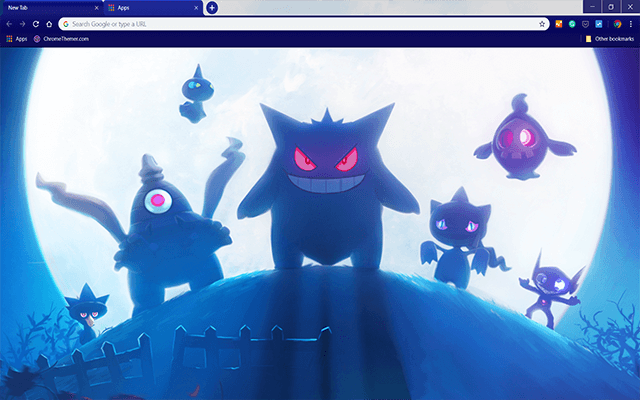The width and height of the screenshot is (640, 400).
Task: Open Apps shortcut in bookmarks bar
Action: click(x=17, y=39)
